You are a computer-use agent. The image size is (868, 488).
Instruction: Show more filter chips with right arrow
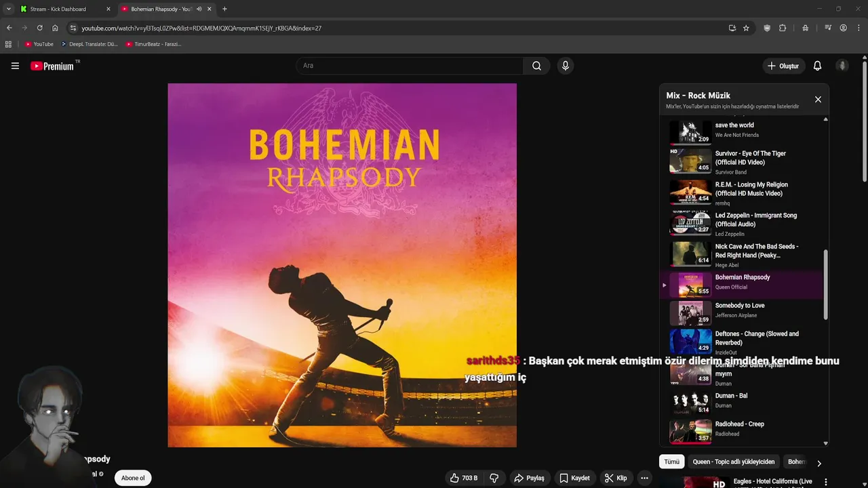pyautogui.click(x=818, y=463)
